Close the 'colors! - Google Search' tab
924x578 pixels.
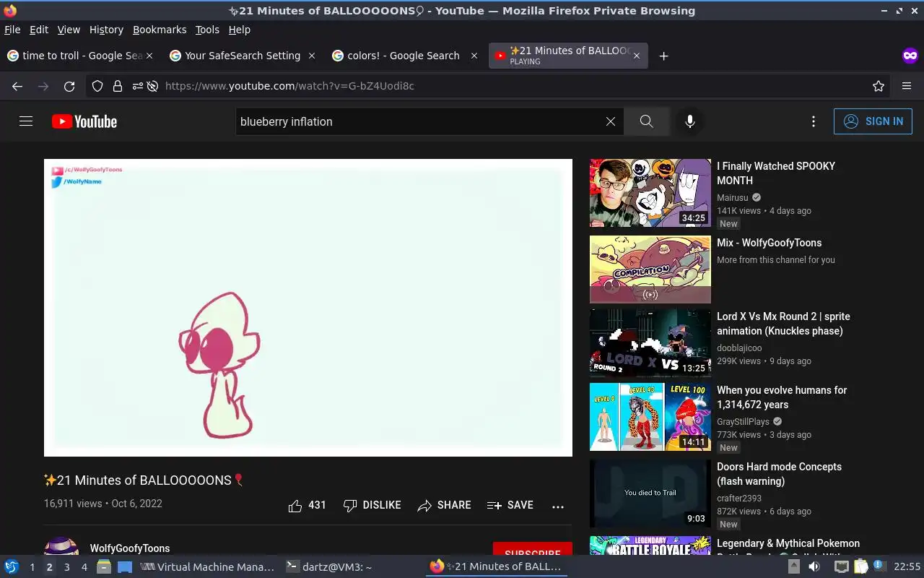point(474,56)
